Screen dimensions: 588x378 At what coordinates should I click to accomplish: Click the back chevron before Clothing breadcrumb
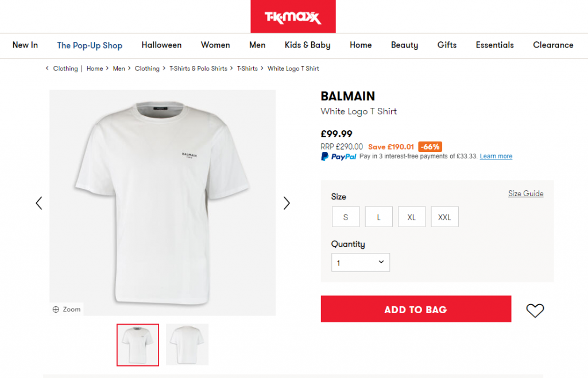pyautogui.click(x=47, y=68)
